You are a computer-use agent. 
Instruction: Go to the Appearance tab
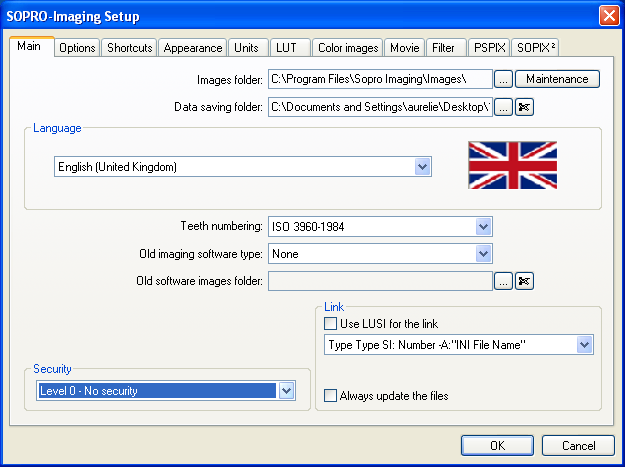pyautogui.click(x=193, y=48)
